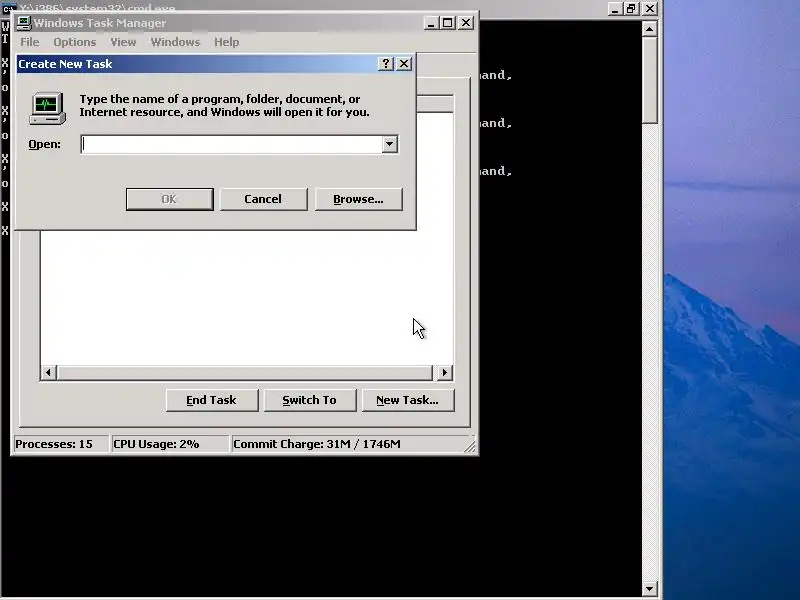Maximize the Windows Task Manager window

coord(447,23)
